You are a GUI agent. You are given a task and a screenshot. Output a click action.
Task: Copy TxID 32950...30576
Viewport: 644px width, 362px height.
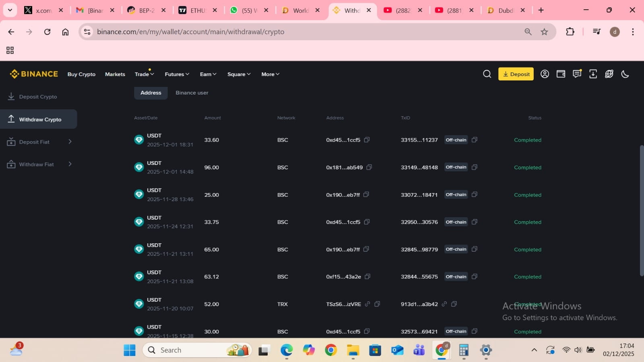click(x=475, y=222)
